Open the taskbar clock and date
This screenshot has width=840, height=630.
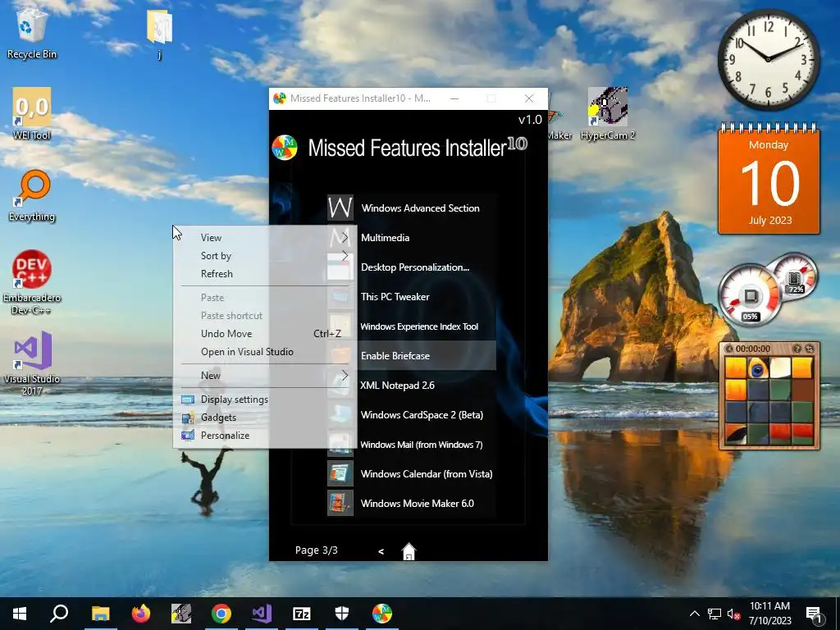(769, 614)
